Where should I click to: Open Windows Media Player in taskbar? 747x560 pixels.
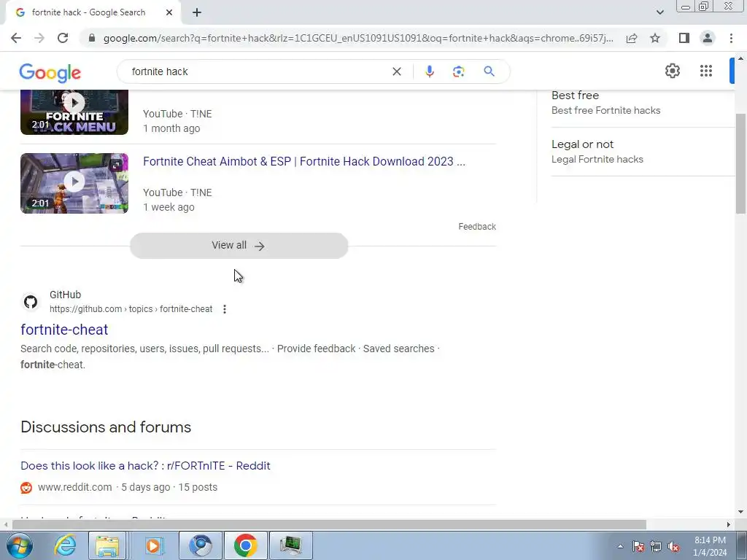(153, 545)
